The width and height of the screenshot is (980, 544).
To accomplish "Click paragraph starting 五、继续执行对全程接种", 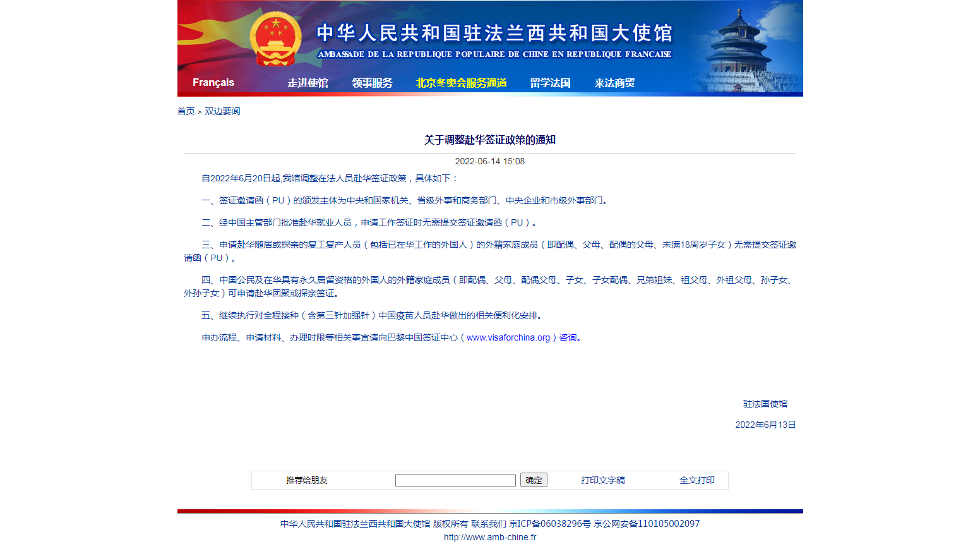I will coord(373,315).
